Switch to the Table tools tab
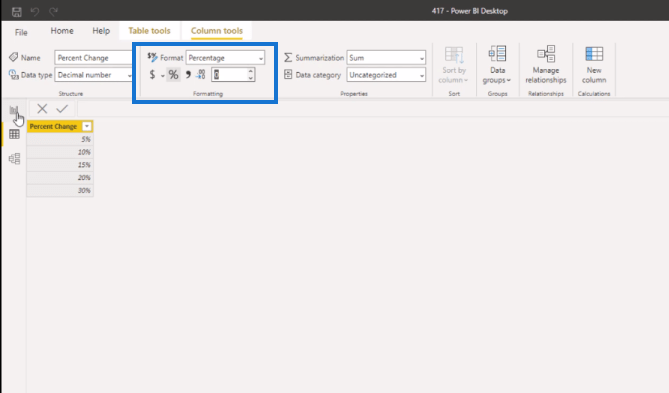This screenshot has width=669, height=393. click(149, 31)
